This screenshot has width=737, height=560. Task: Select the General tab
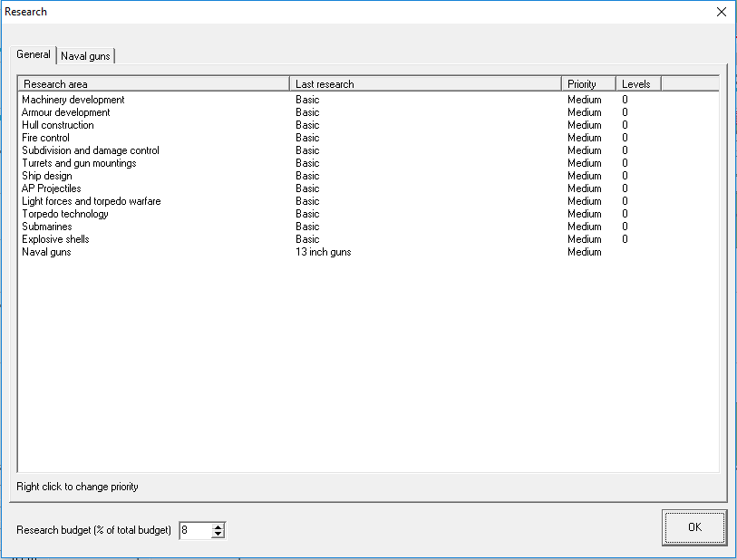pos(34,54)
